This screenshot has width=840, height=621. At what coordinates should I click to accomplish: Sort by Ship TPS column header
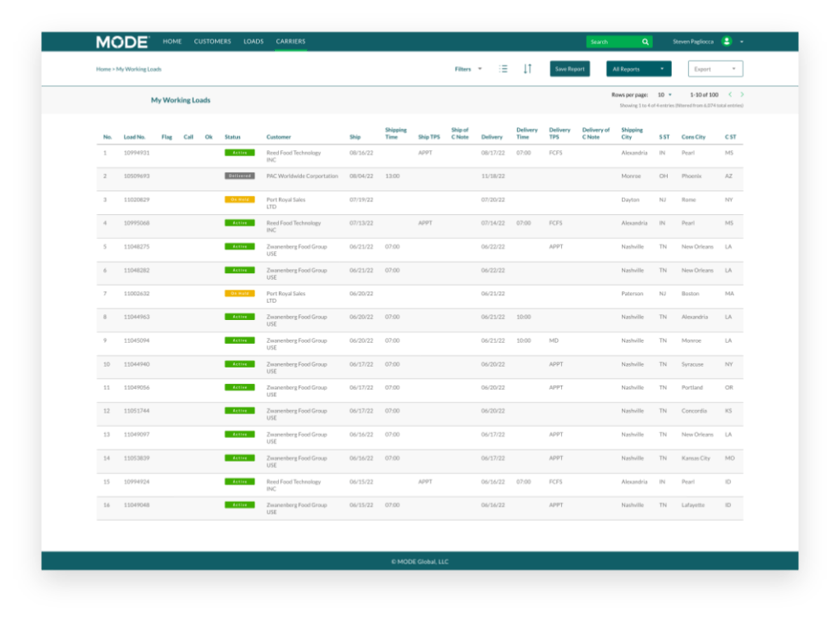[428, 137]
